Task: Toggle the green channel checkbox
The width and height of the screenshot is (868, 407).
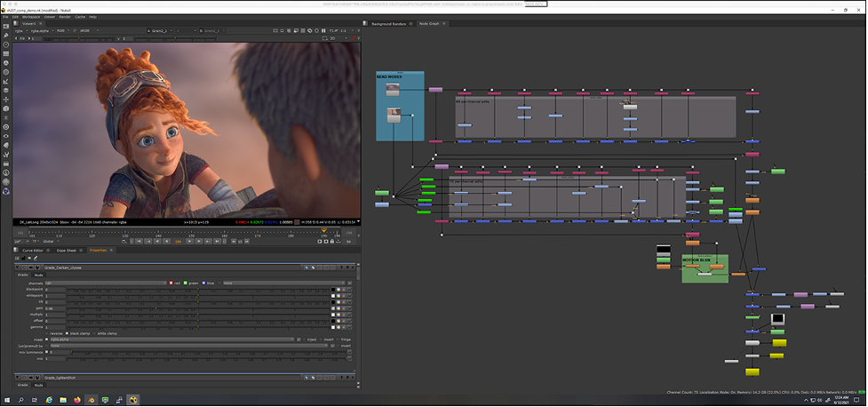Action: click(186, 283)
